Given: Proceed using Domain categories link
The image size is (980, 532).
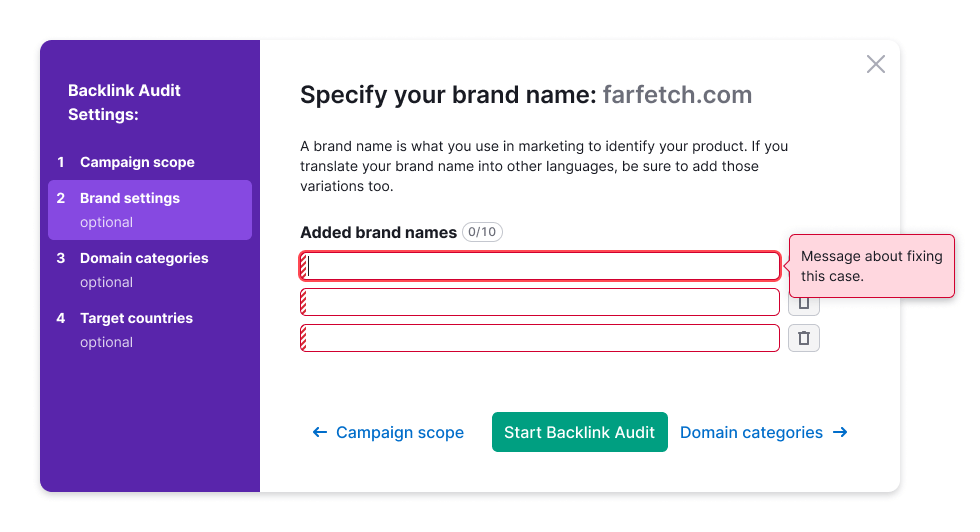Looking at the screenshot, I should pyautogui.click(x=751, y=433).
